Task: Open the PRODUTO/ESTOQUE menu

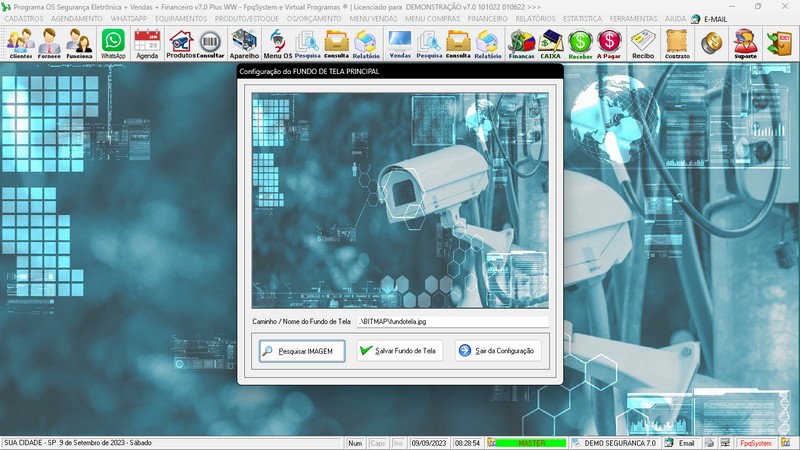Action: point(246,19)
